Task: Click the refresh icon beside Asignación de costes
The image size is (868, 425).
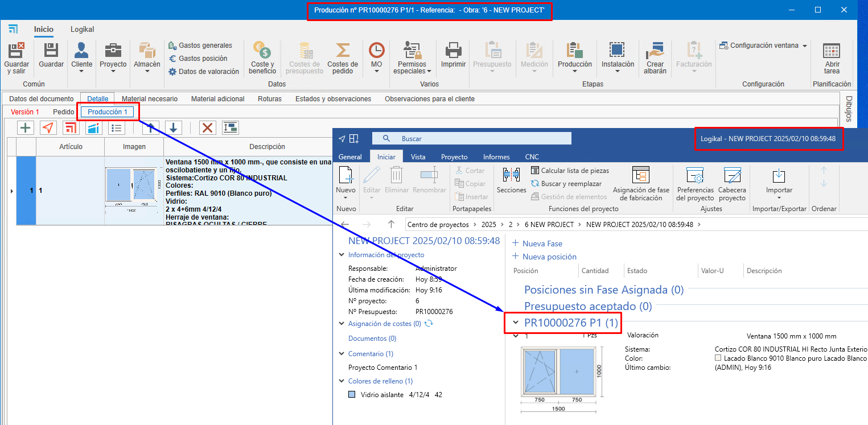Action: pyautogui.click(x=429, y=324)
